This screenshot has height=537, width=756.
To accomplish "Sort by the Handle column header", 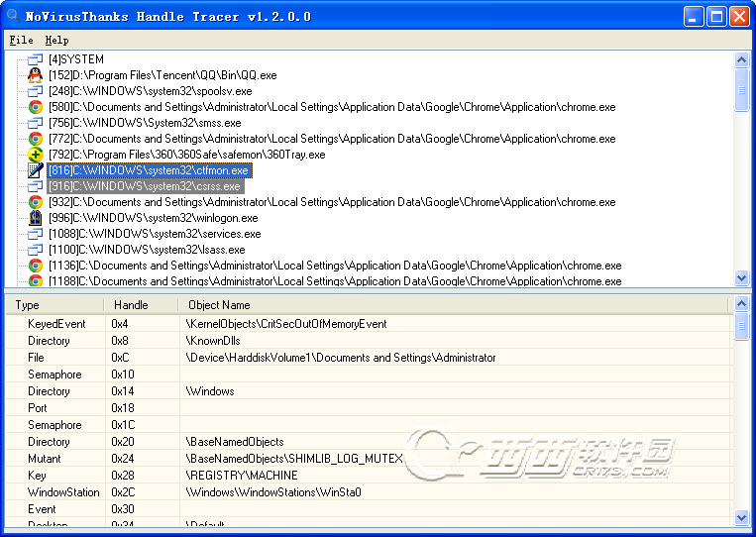I will pos(141,305).
